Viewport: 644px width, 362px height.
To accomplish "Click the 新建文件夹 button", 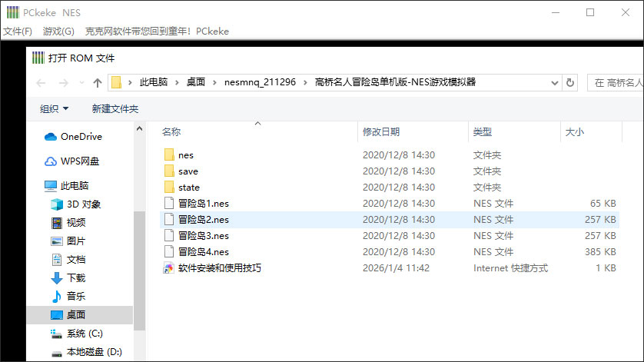I will [115, 109].
